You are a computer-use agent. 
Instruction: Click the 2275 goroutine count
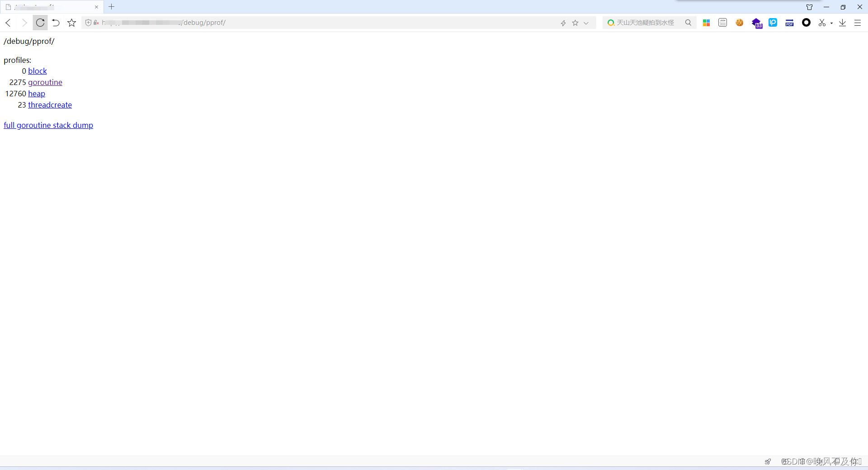click(18, 82)
